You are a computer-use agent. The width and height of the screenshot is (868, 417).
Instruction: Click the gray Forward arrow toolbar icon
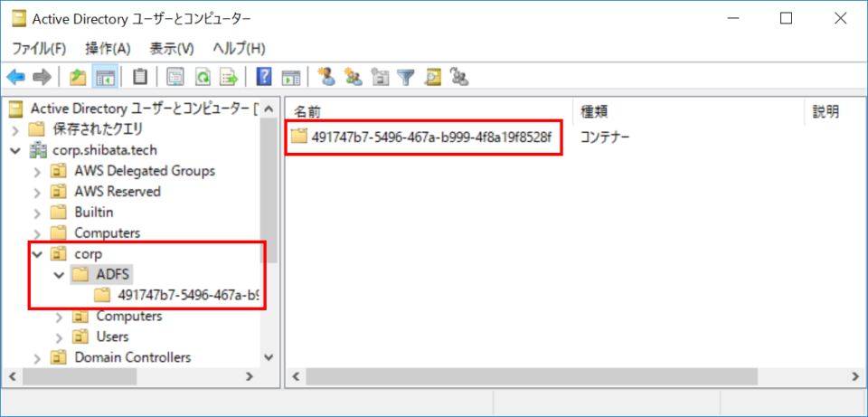(x=42, y=78)
